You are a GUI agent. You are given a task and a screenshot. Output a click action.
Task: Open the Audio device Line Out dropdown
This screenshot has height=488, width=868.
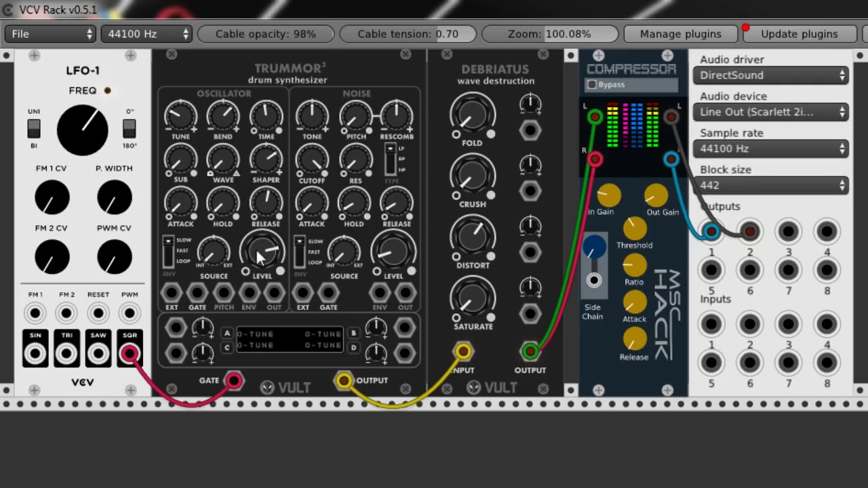coord(771,112)
